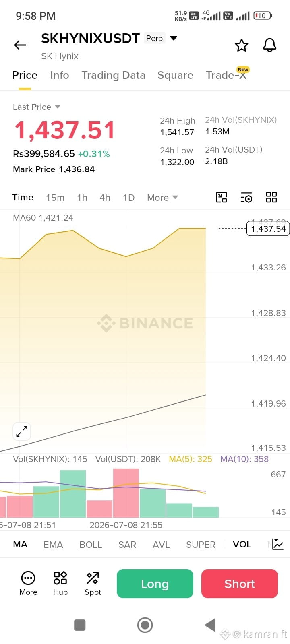Tap the red Short button

coord(240,584)
